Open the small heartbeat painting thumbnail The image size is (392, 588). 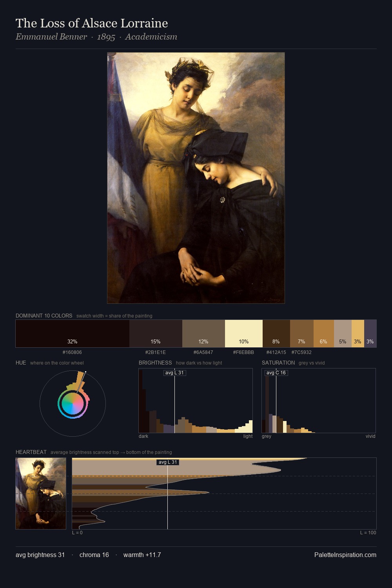point(41,494)
